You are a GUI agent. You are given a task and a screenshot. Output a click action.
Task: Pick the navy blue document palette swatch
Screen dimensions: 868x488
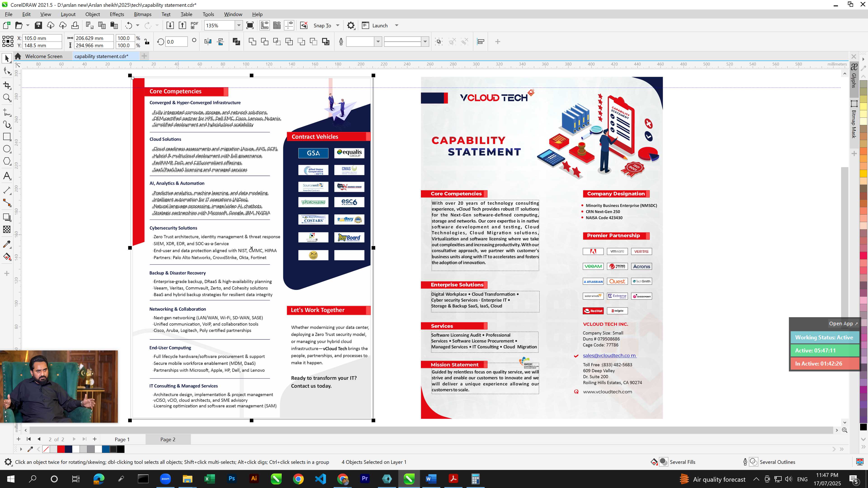(68, 449)
